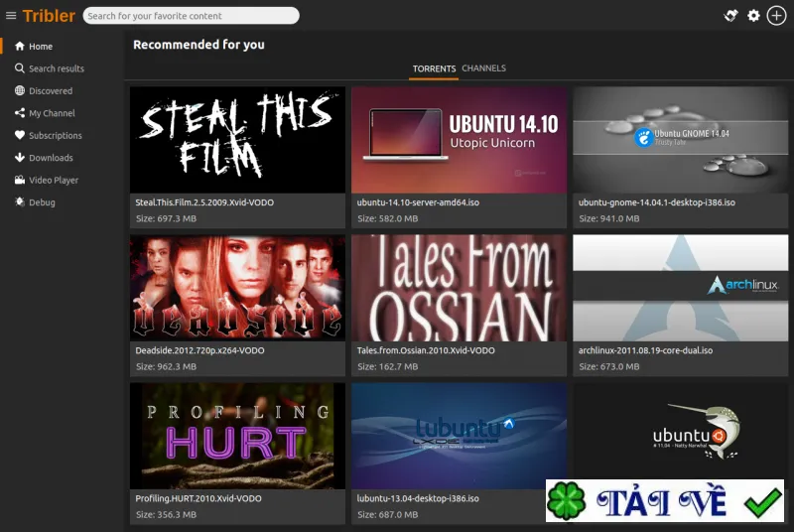The height and width of the screenshot is (532, 794).
Task: Open the Tribler logo link
Action: (x=49, y=16)
